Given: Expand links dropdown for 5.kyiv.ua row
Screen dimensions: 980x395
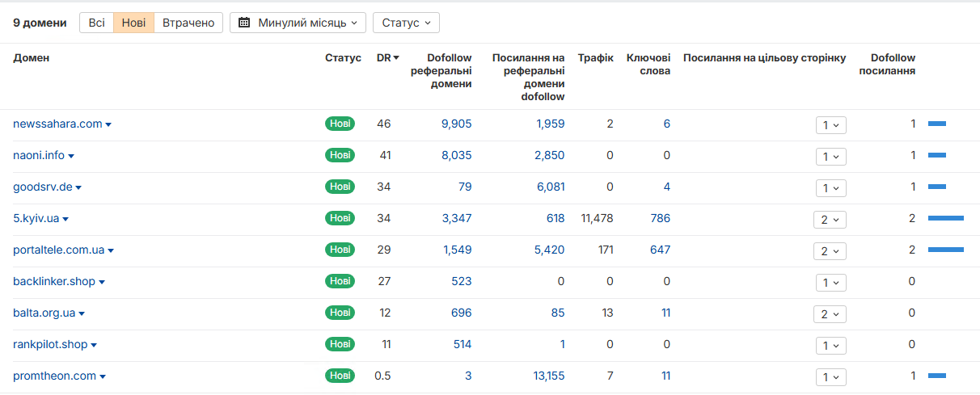Looking at the screenshot, I should pyautogui.click(x=830, y=220).
